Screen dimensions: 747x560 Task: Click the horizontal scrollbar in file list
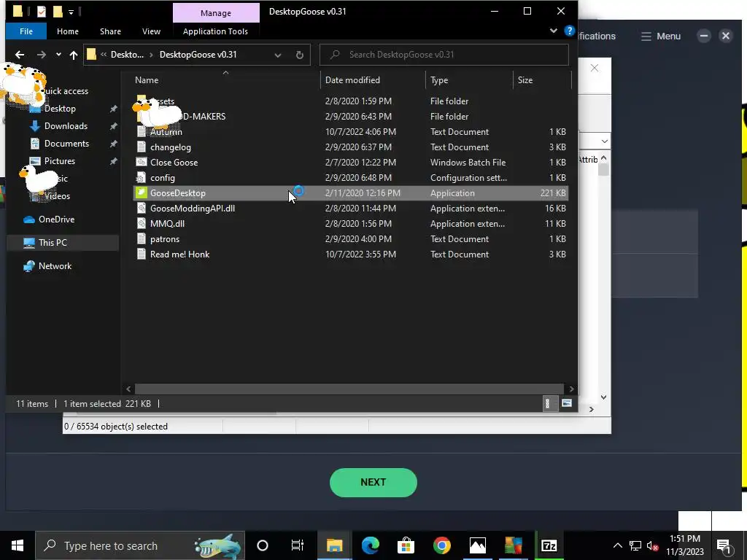(349, 389)
